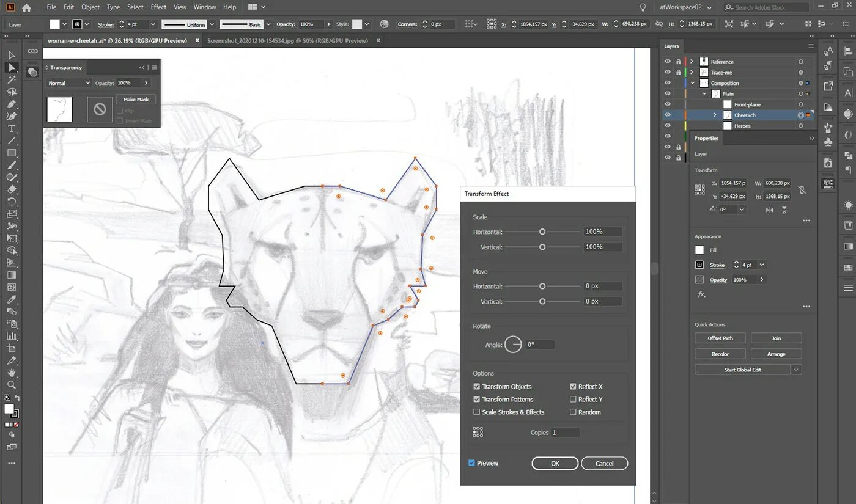Select the Free Transform tool

12,239
